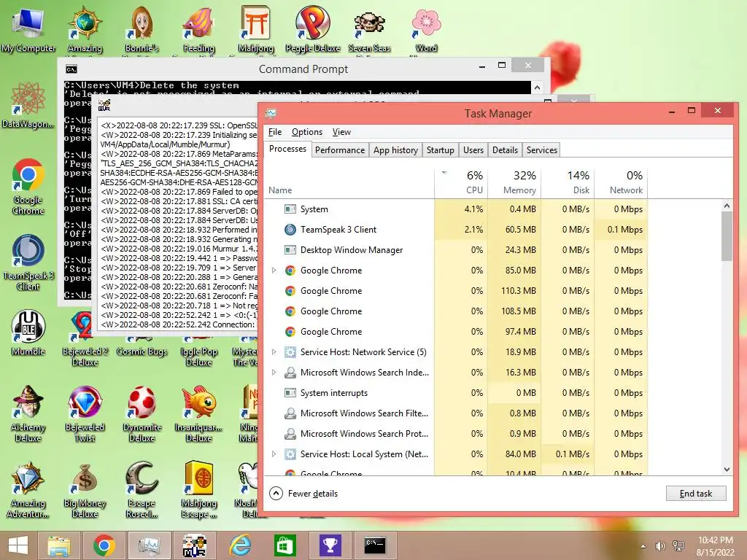Open the My Computer desktop icon

click(28, 29)
